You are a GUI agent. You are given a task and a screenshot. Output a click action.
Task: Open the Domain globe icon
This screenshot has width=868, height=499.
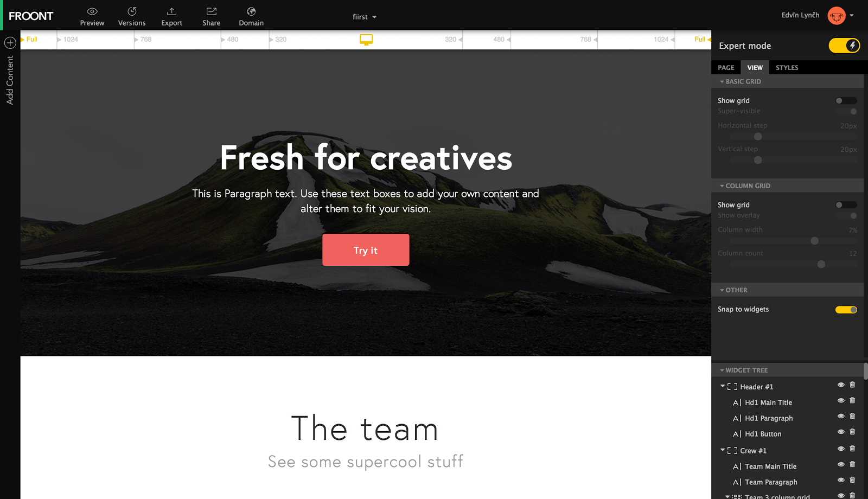coord(251,11)
